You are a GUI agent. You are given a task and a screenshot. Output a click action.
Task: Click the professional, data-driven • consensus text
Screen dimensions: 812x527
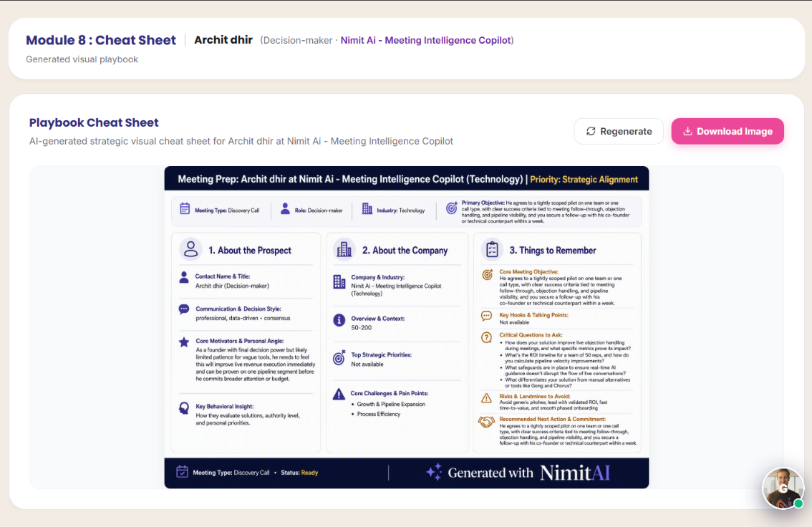point(243,319)
